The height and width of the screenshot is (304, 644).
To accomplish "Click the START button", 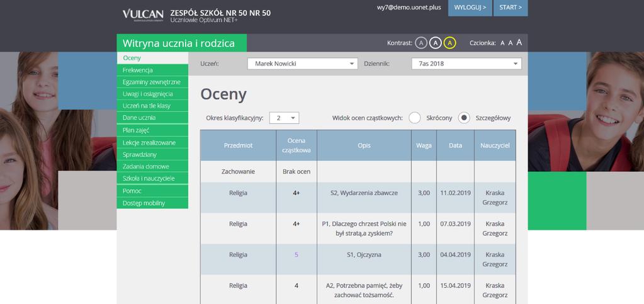I will [511, 8].
